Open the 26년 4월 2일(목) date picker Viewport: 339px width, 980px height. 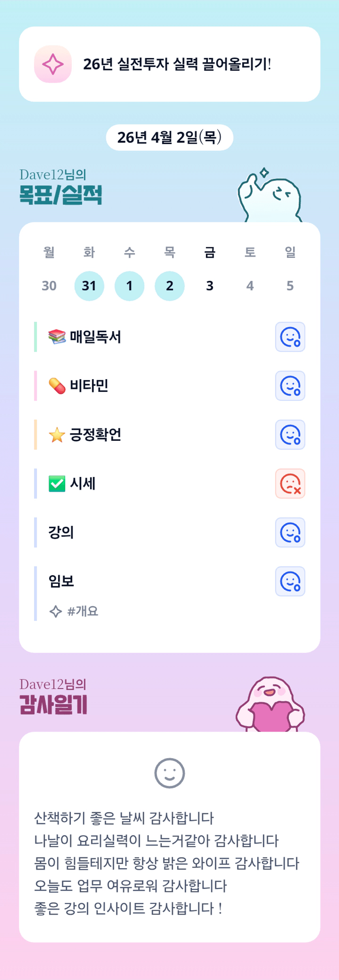169,138
